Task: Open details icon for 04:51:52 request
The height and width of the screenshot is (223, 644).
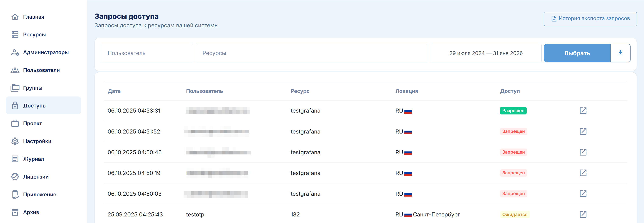Action: click(583, 131)
